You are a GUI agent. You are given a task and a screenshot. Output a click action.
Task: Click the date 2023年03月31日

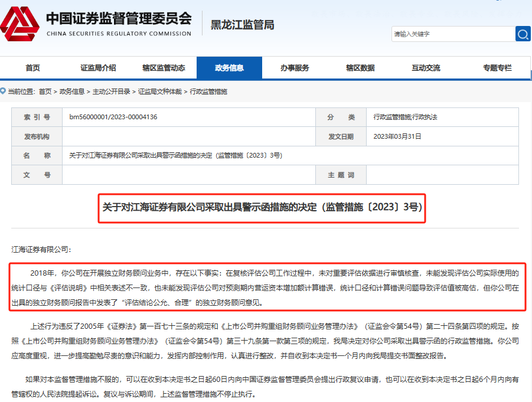(397, 136)
